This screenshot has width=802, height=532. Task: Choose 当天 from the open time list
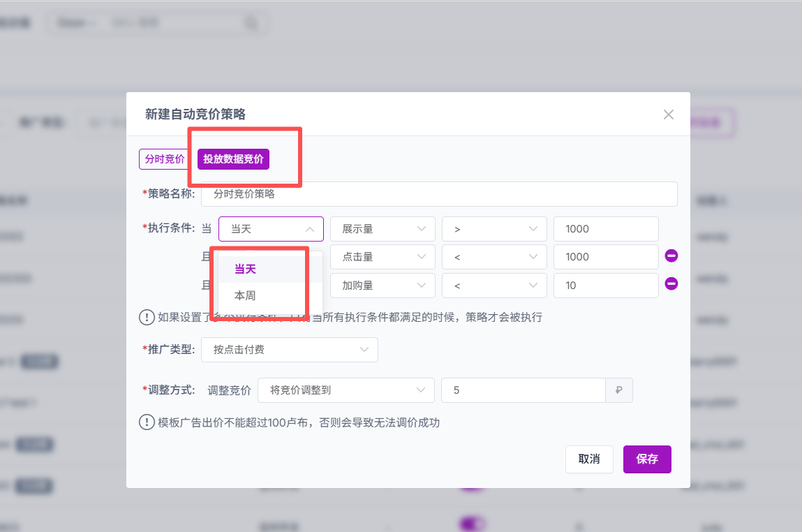[245, 269]
